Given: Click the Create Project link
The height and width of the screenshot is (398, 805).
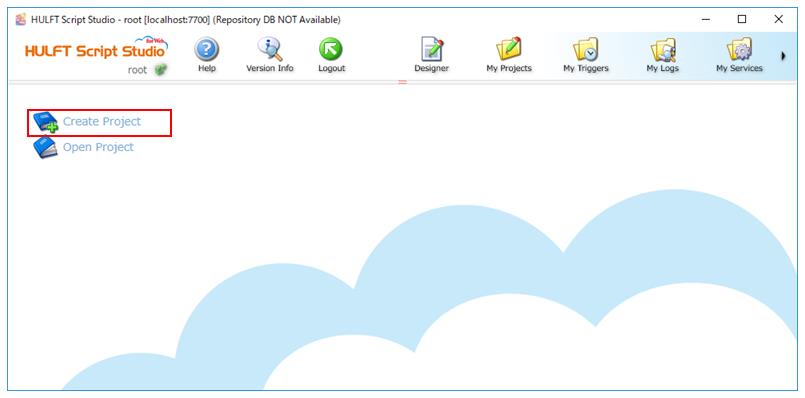Looking at the screenshot, I should 102,122.
